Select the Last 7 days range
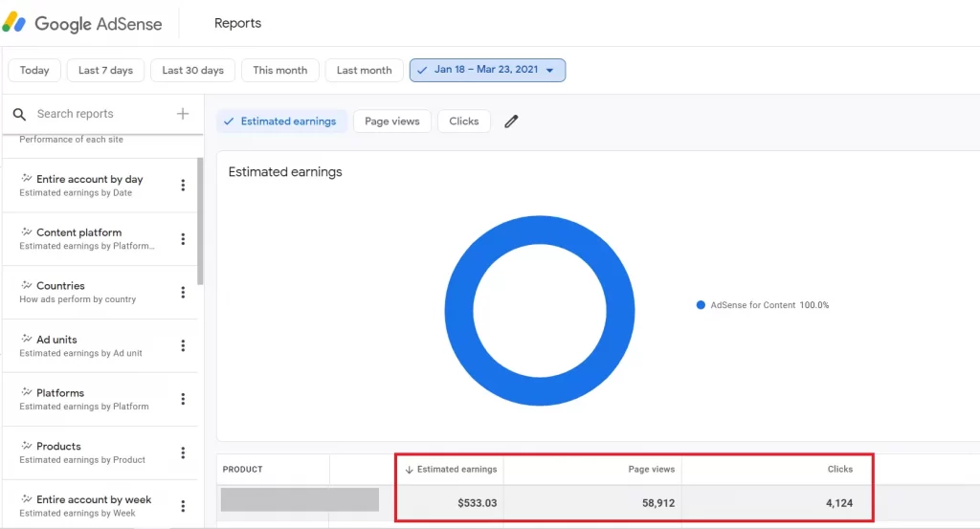Image resolution: width=980 pixels, height=529 pixels. point(105,70)
